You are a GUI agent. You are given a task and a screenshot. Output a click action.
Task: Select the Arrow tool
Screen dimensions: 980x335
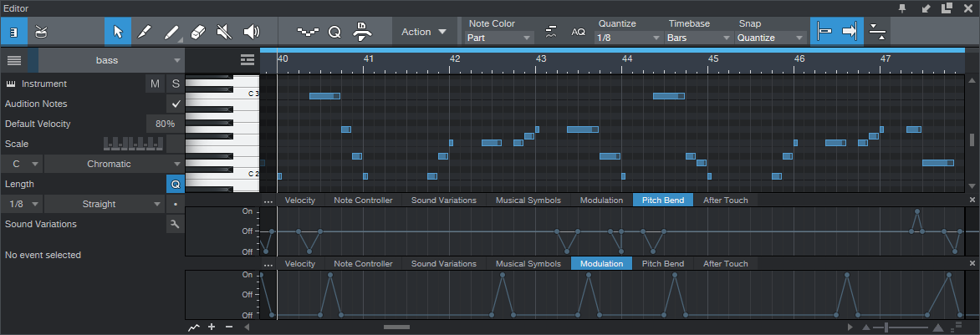coord(118,32)
